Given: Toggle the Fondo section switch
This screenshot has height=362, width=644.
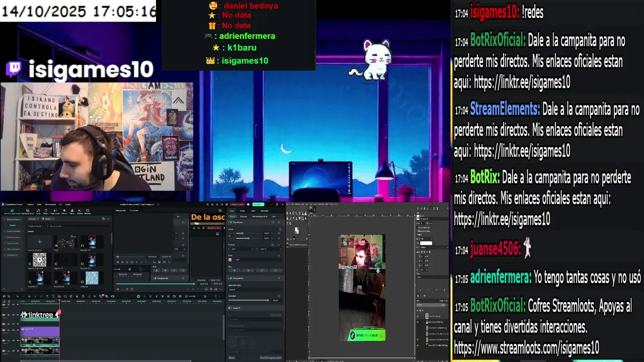Looking at the screenshot, I should click(230, 308).
